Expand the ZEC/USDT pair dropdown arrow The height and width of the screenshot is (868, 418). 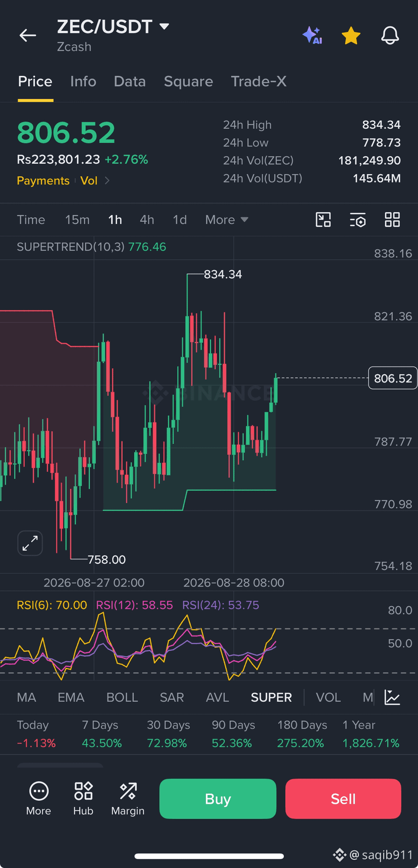coord(164,26)
